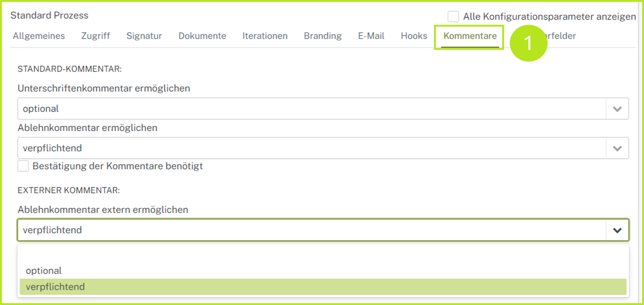Switch to the Zugriff tab
This screenshot has width=644, height=305.
(95, 36)
